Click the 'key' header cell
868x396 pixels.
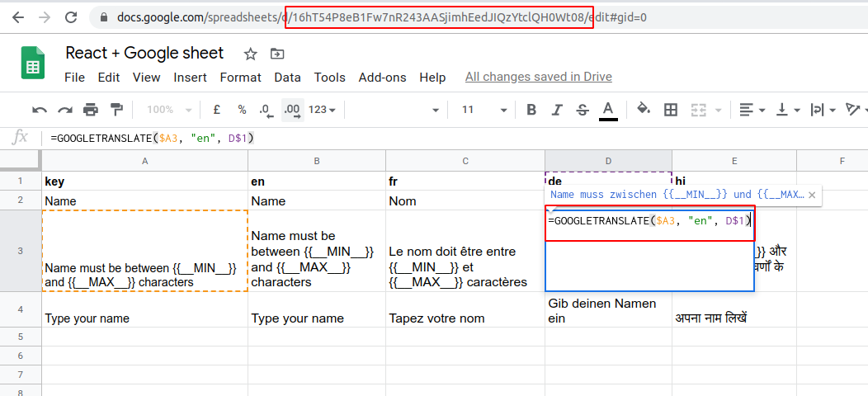[145, 181]
